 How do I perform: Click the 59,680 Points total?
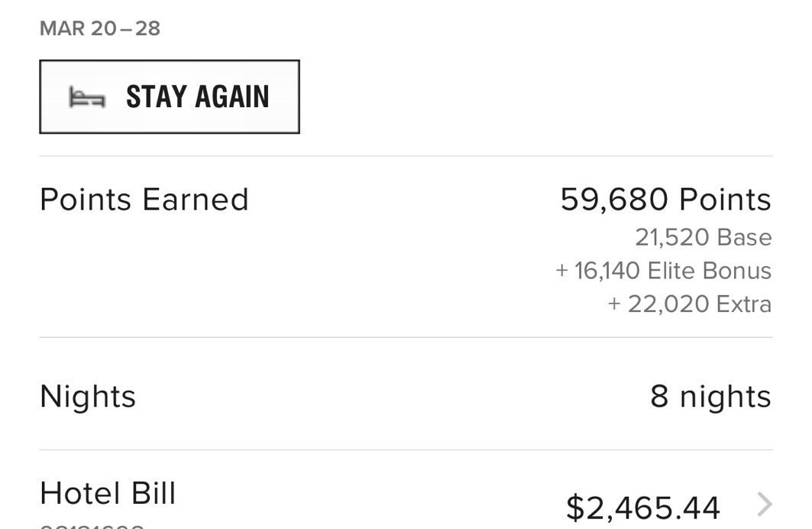[665, 200]
